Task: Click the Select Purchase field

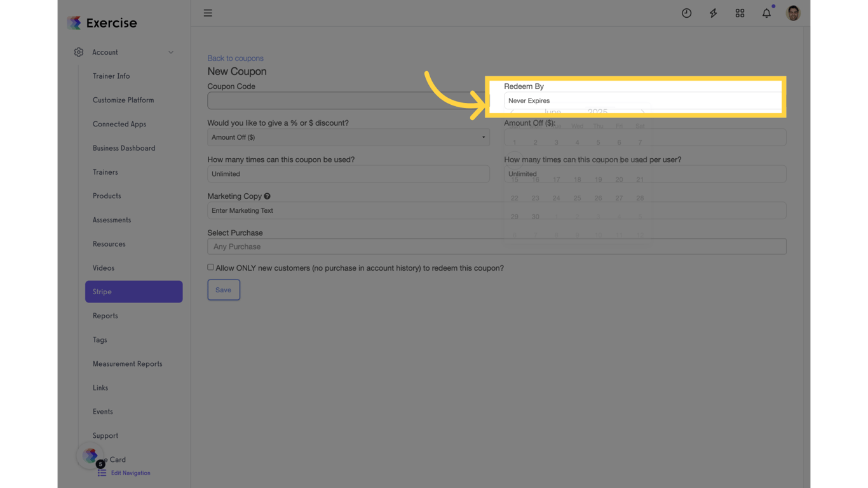Action: tap(497, 247)
